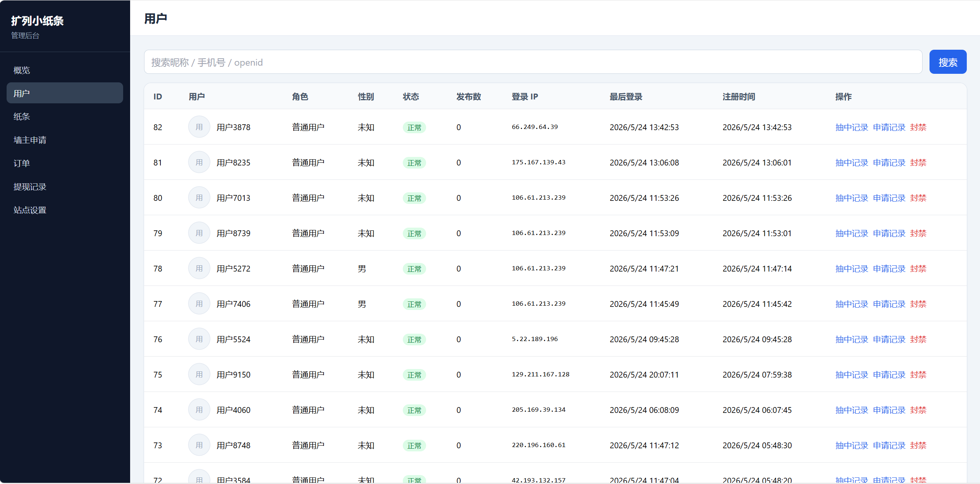The height and width of the screenshot is (484, 980).
Task: Click 封禁 for 用户8739
Action: click(x=918, y=233)
